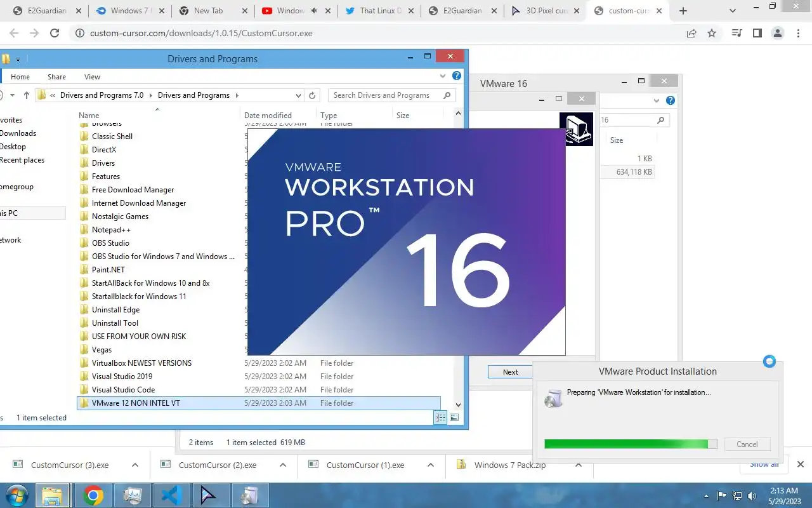This screenshot has width=812, height=508.
Task: Open Chrome three-dot menu
Action: (x=798, y=34)
